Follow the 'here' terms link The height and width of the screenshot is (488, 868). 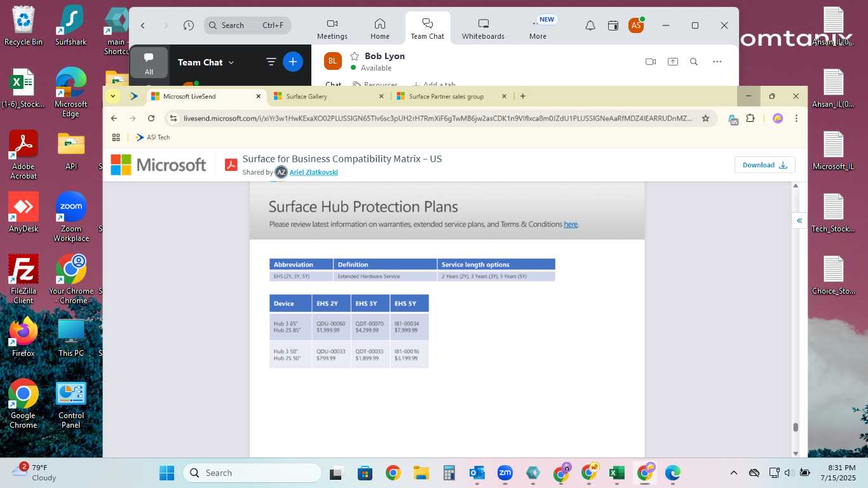pos(571,224)
